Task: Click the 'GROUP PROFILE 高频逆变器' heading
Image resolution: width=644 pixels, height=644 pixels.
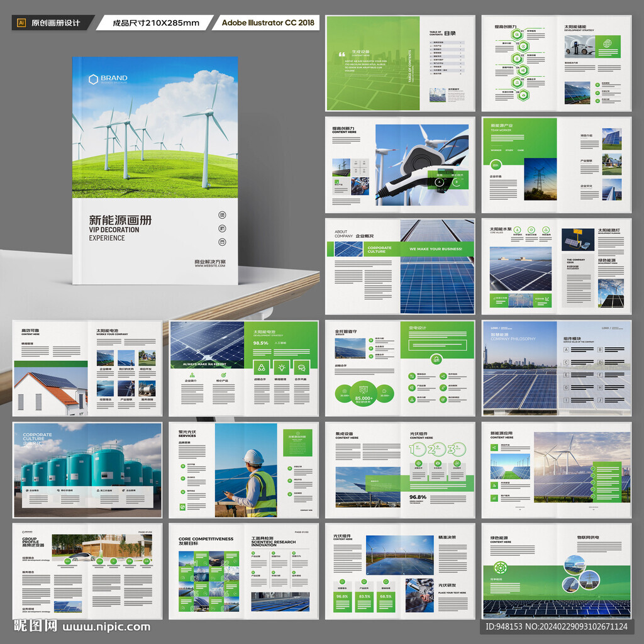Action: coord(33,541)
